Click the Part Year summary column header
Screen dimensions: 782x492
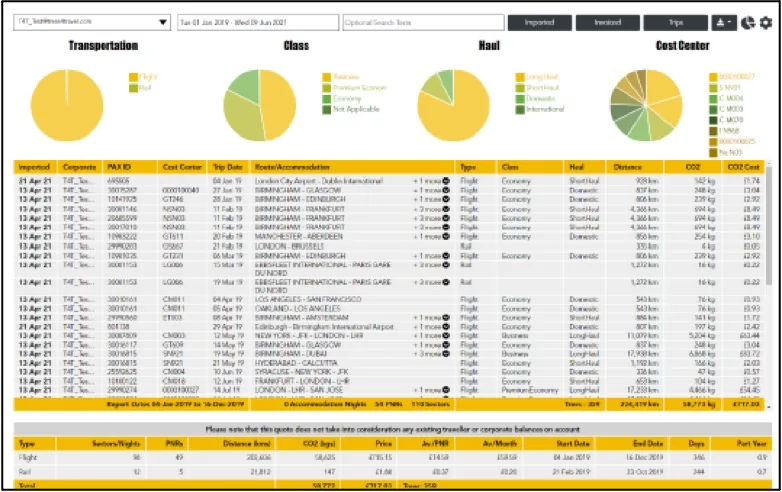pos(740,443)
